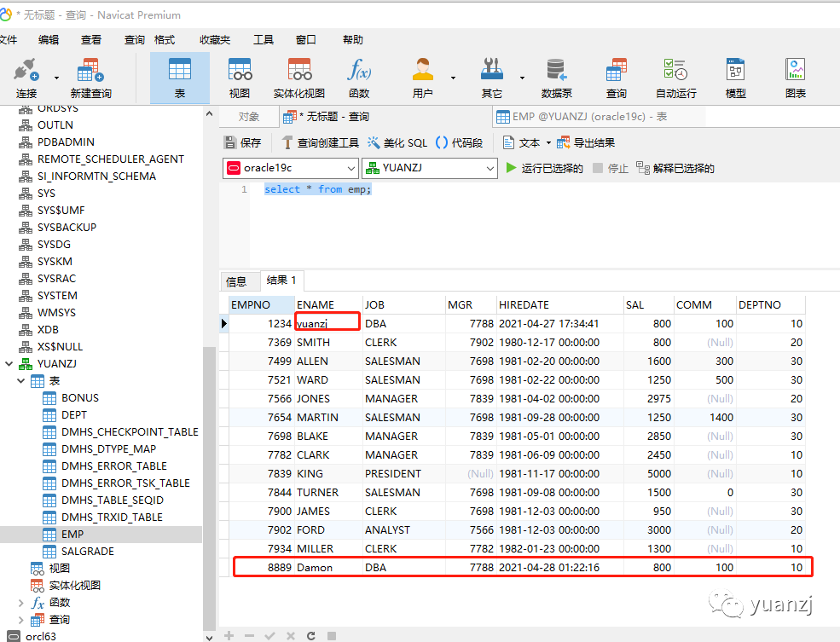Click Export Result (导出结果)
The image size is (840, 642).
pos(586,142)
